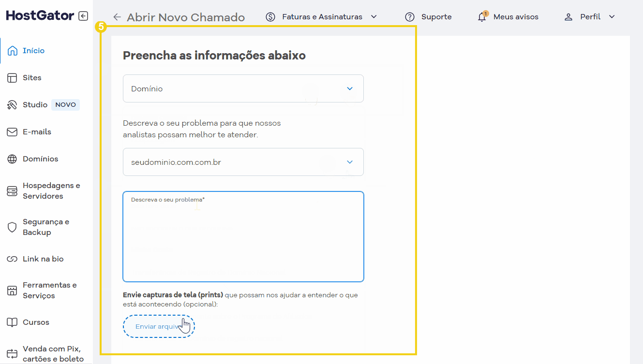Click the Hospedagens e Servidores server icon
The width and height of the screenshot is (643, 364).
point(12,191)
